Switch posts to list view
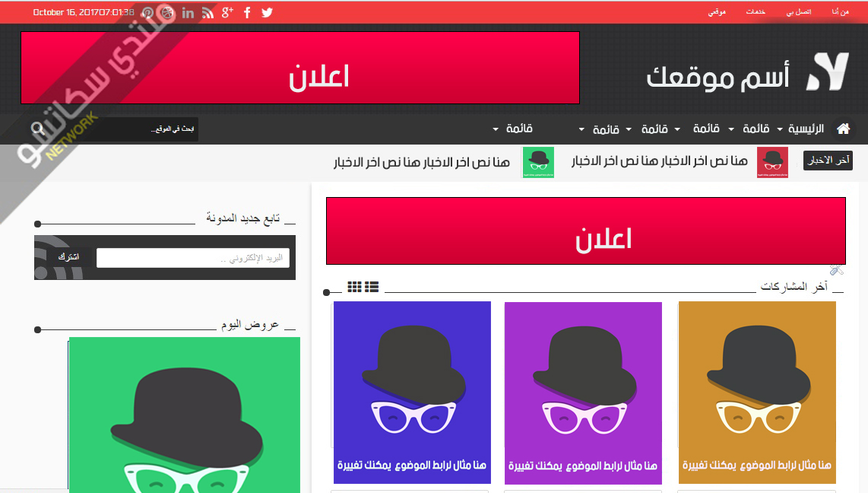The image size is (868, 493). coord(372,287)
